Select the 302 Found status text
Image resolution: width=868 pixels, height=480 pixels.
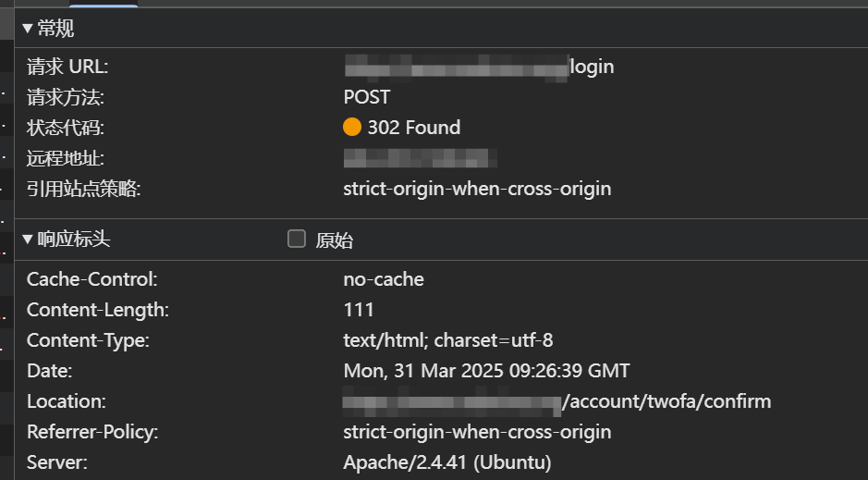pyautogui.click(x=414, y=128)
